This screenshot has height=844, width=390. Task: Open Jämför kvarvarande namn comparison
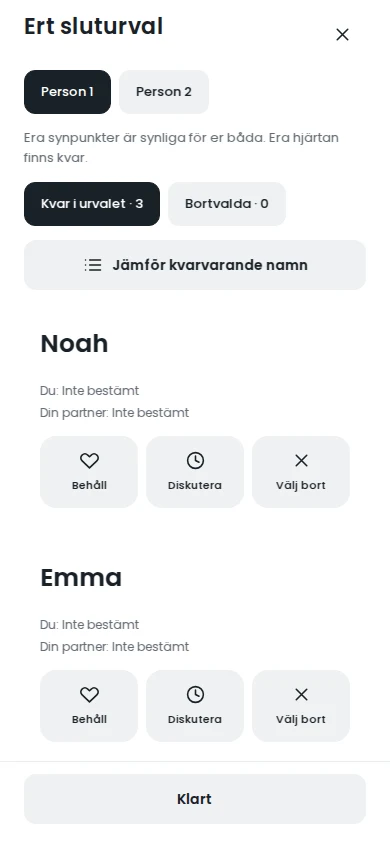(x=195, y=265)
